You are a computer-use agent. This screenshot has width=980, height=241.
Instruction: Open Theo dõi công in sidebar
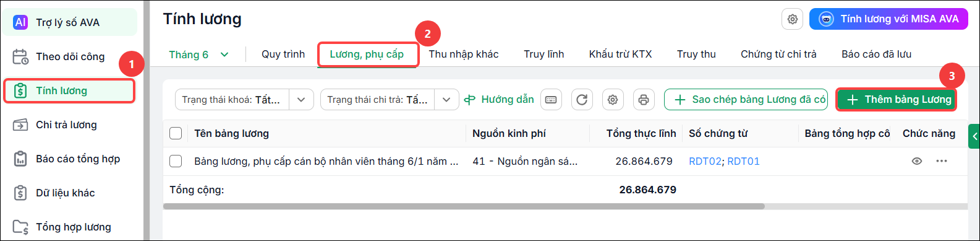point(69,56)
